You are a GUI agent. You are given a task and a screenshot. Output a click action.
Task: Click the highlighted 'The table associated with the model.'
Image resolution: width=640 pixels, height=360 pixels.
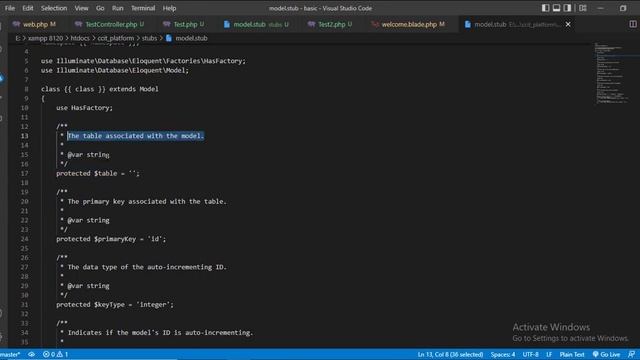click(x=136, y=136)
